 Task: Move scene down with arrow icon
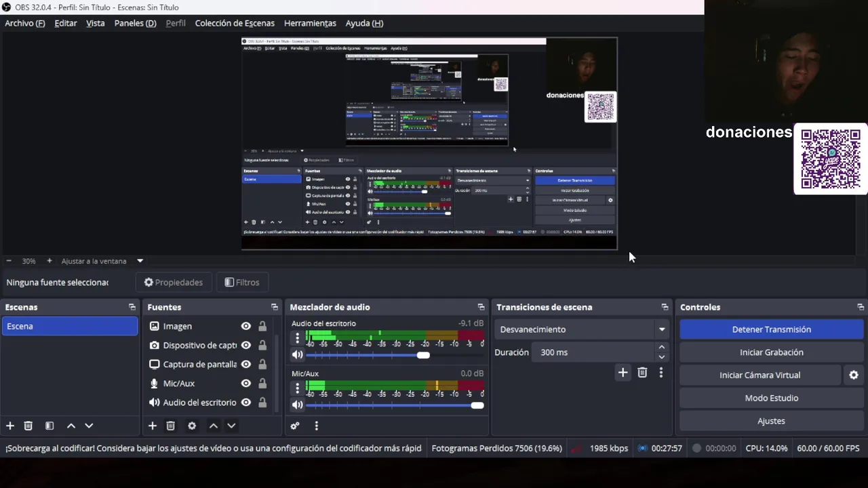click(x=89, y=426)
